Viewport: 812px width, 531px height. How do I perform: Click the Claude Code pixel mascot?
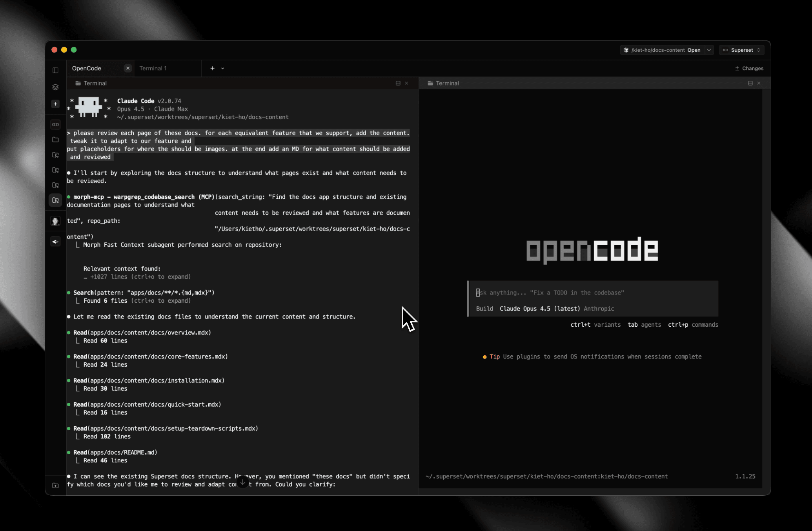click(x=89, y=107)
